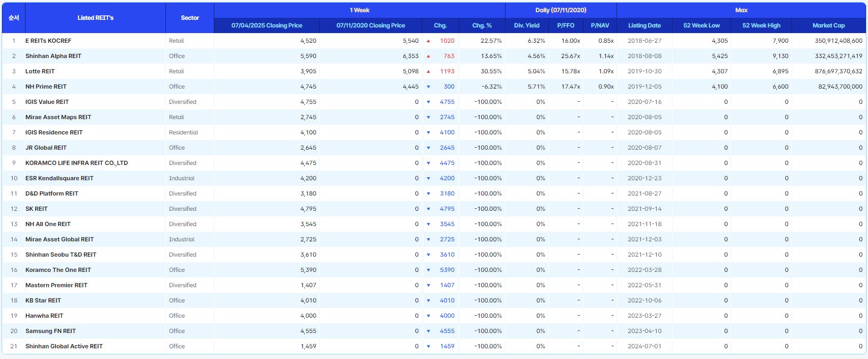Click the down arrow in ESR Kendallsquare REIT row
868x359 pixels.
point(429,178)
